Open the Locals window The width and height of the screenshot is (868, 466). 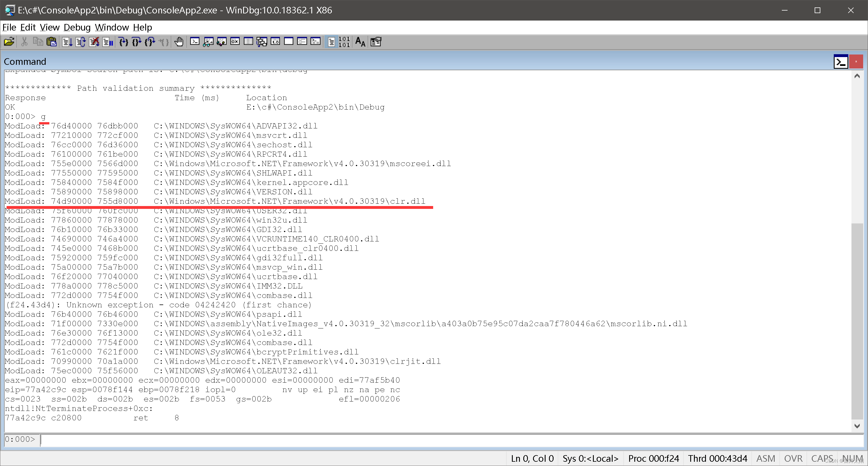click(221, 41)
